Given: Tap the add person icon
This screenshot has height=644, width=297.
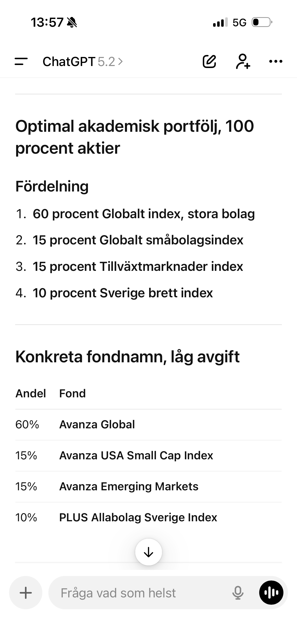Looking at the screenshot, I should coord(243,61).
